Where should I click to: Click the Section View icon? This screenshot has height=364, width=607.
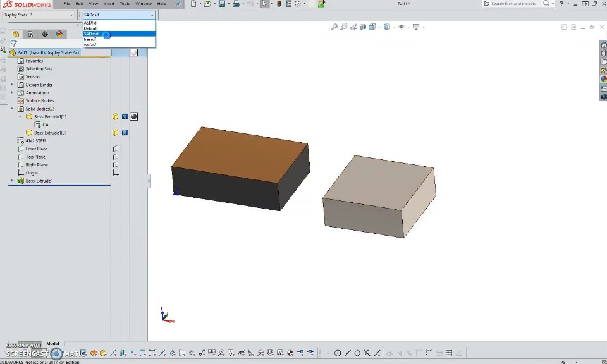[363, 27]
